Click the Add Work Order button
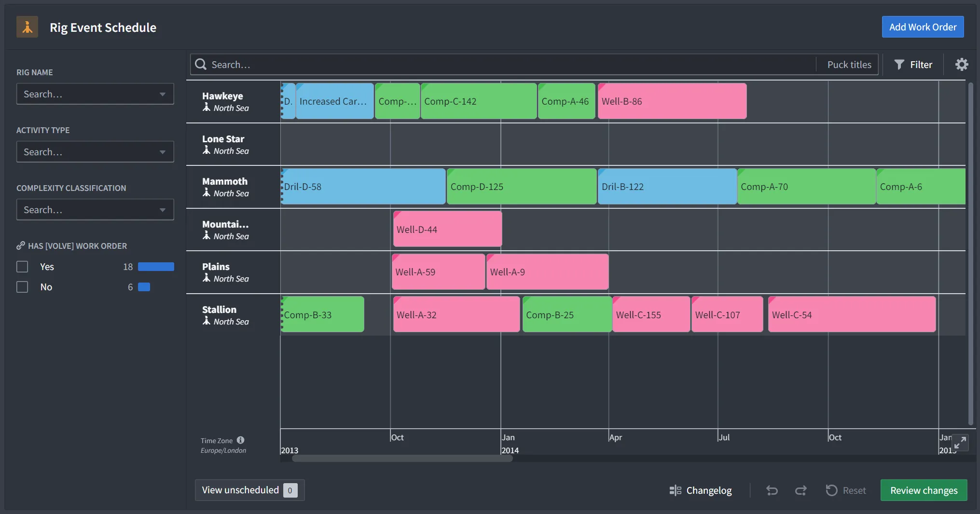This screenshot has width=980, height=514. coord(923,27)
